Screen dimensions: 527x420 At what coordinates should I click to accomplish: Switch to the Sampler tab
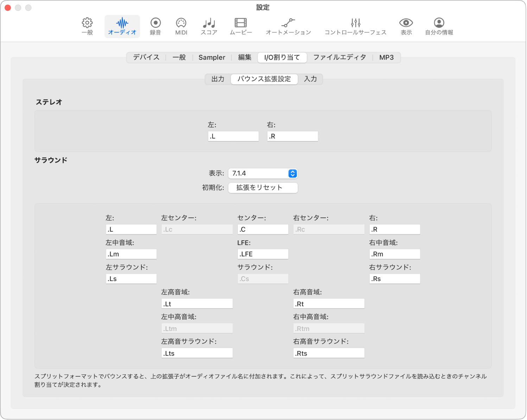211,57
